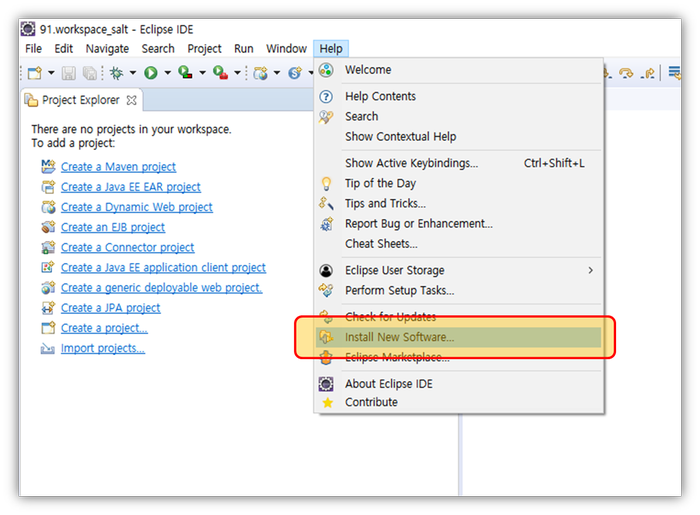Select Tips and Tricks...

click(458, 204)
